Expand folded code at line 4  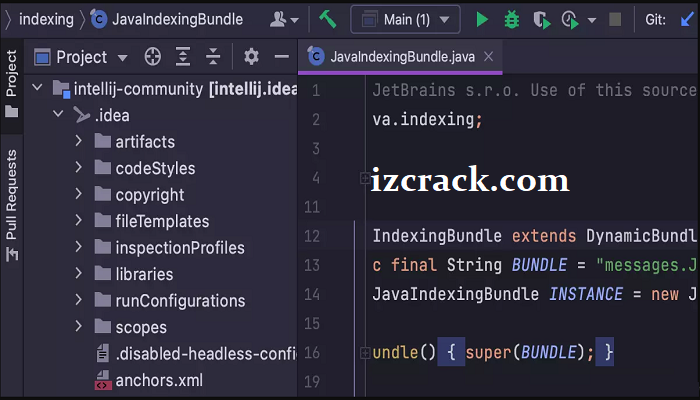pos(365,178)
